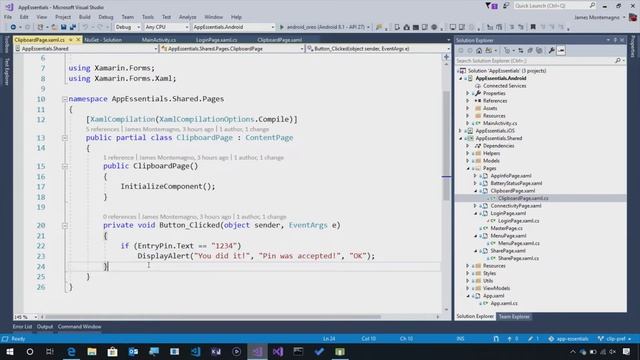Toggle auto-hide pin on Solution Explorer
Image resolution: width=640 pixels, height=360 pixels.
click(x=615, y=40)
